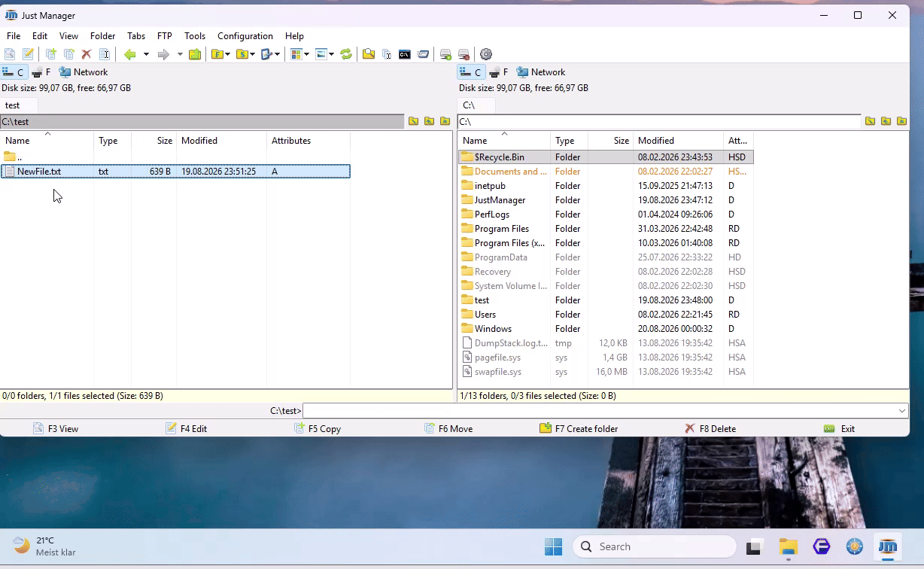Image resolution: width=924 pixels, height=569 pixels.
Task: Click the green refresh arrows icon
Action: pos(346,54)
